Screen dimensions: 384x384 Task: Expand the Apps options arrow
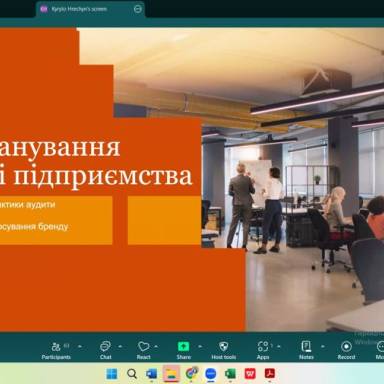(279, 347)
